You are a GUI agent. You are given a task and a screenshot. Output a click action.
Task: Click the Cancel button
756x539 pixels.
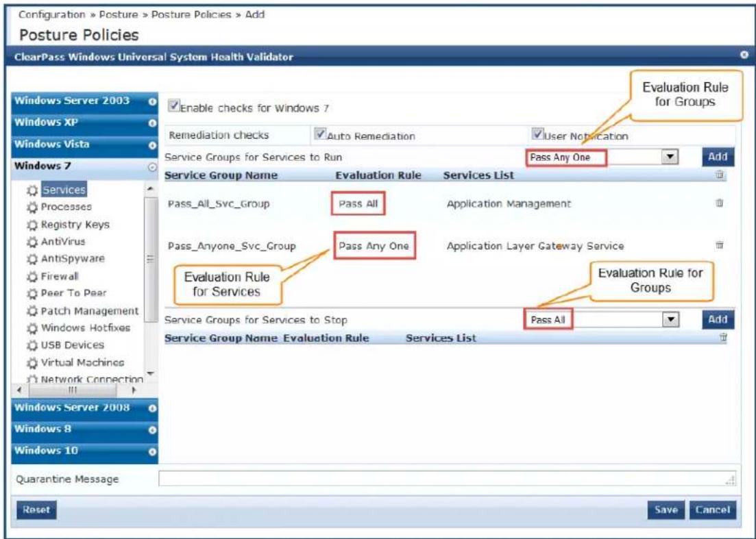pyautogui.click(x=713, y=510)
